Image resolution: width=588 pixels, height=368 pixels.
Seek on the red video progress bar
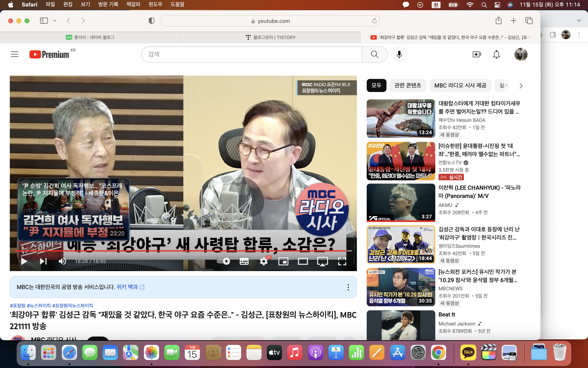point(183,250)
